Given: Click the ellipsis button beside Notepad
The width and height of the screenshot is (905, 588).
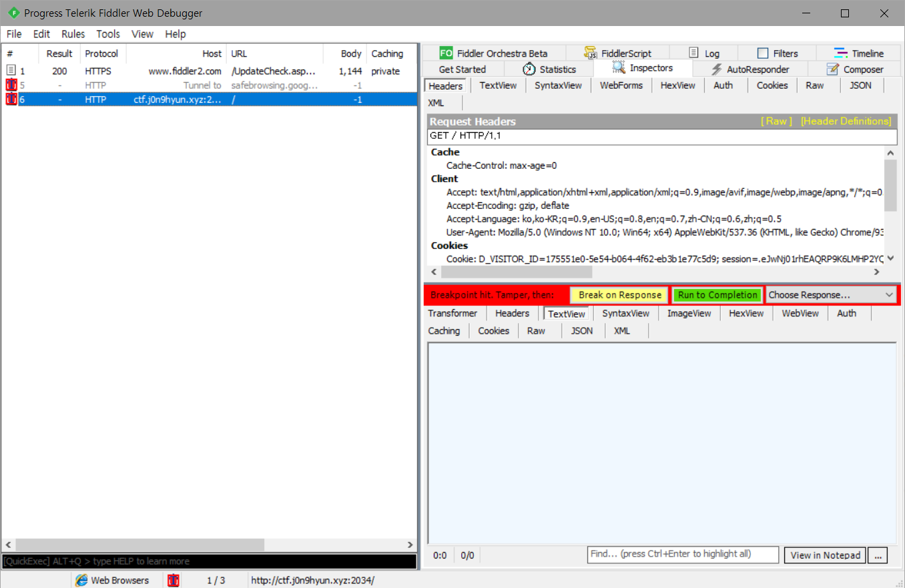Looking at the screenshot, I should point(878,555).
